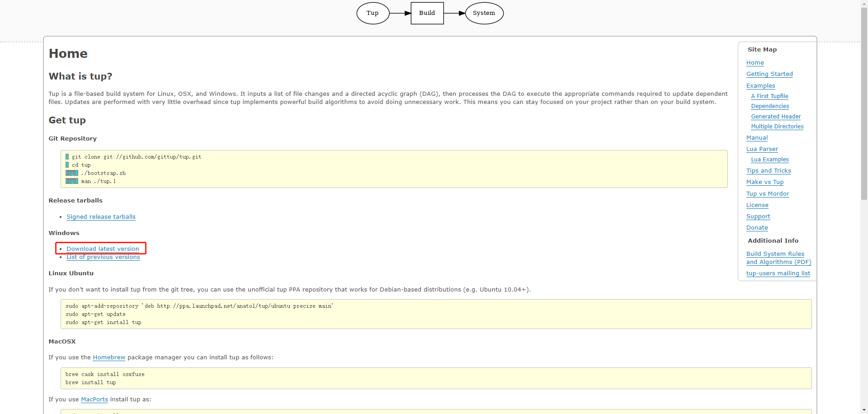Click 'sudo apt-get install tup' line
Screen dimensions: 868x414
104,322
